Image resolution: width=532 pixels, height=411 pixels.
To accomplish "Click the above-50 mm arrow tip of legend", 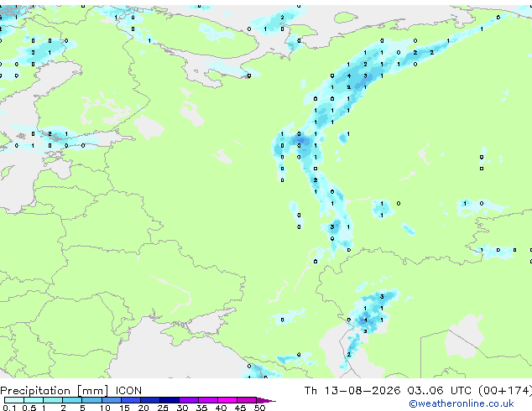I will pos(266,400).
